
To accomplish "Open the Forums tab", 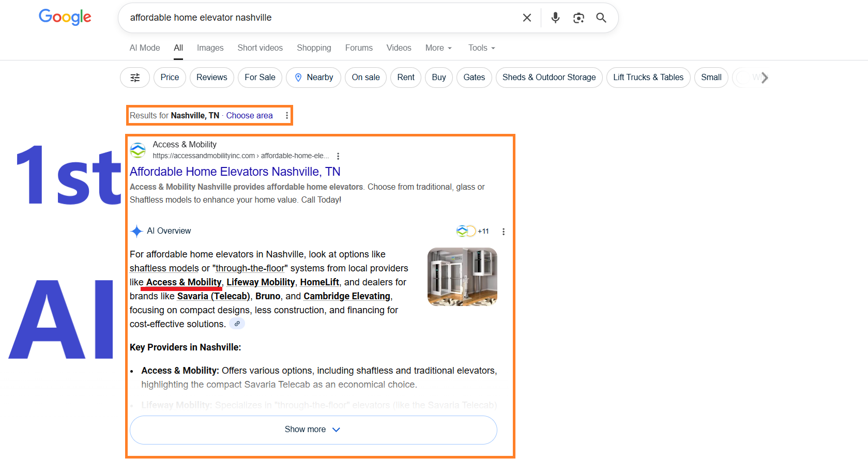I will (x=359, y=48).
